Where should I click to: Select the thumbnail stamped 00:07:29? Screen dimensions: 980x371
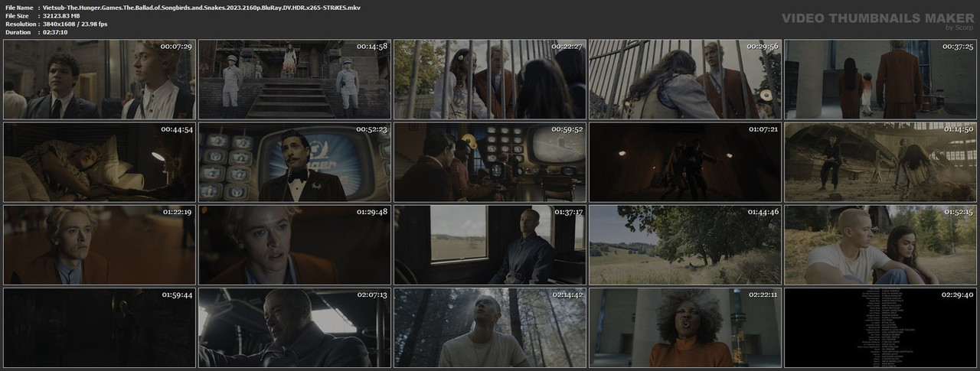[99, 80]
